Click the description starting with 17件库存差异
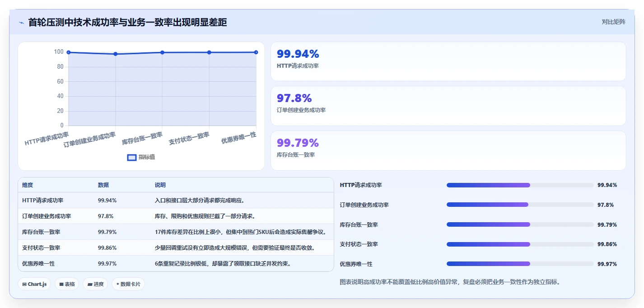Image resolution: width=644 pixels, height=308 pixels. (x=241, y=232)
